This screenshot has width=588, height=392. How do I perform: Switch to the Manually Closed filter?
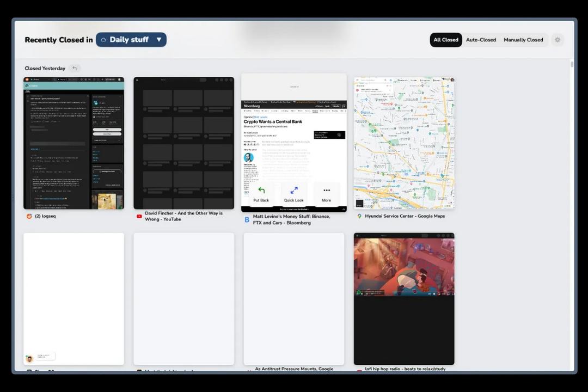click(x=523, y=40)
